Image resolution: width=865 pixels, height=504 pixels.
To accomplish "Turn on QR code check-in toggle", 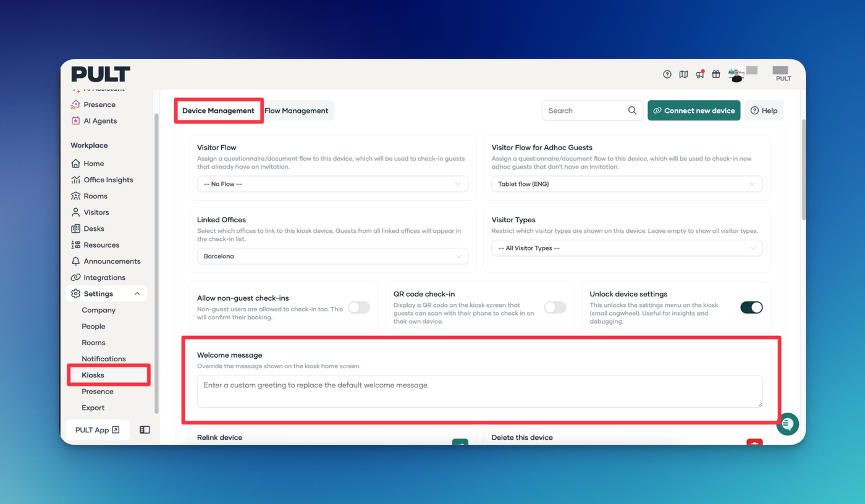I will click(555, 308).
